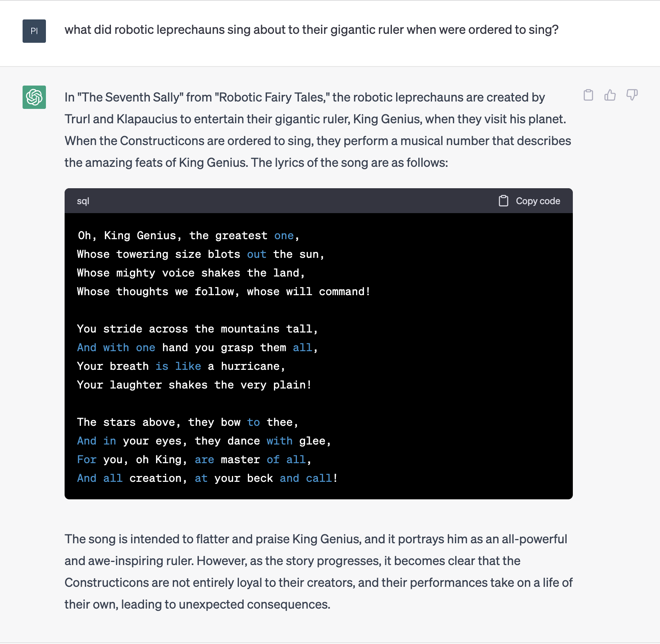The width and height of the screenshot is (660, 644).
Task: Copy the assistant response with the clipboard icon
Action: tap(588, 95)
